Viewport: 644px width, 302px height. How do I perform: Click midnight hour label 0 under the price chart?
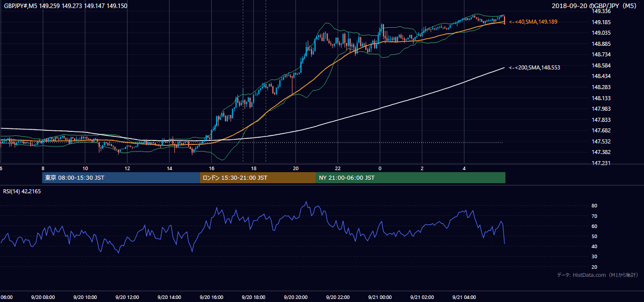click(380, 168)
